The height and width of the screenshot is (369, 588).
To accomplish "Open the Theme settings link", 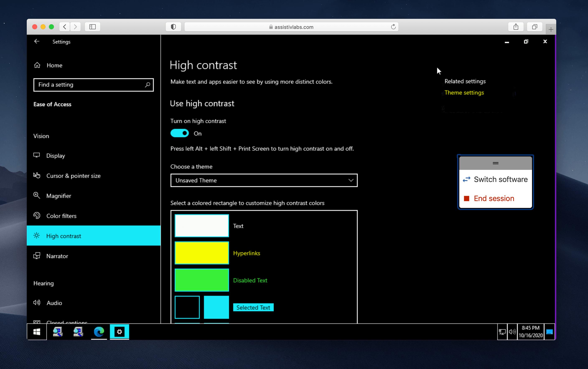I will point(464,93).
